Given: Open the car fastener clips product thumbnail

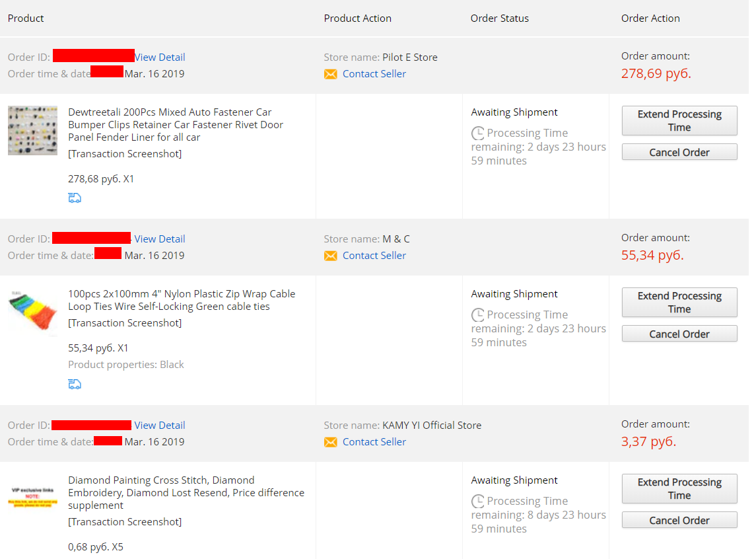Looking at the screenshot, I should click(x=33, y=131).
